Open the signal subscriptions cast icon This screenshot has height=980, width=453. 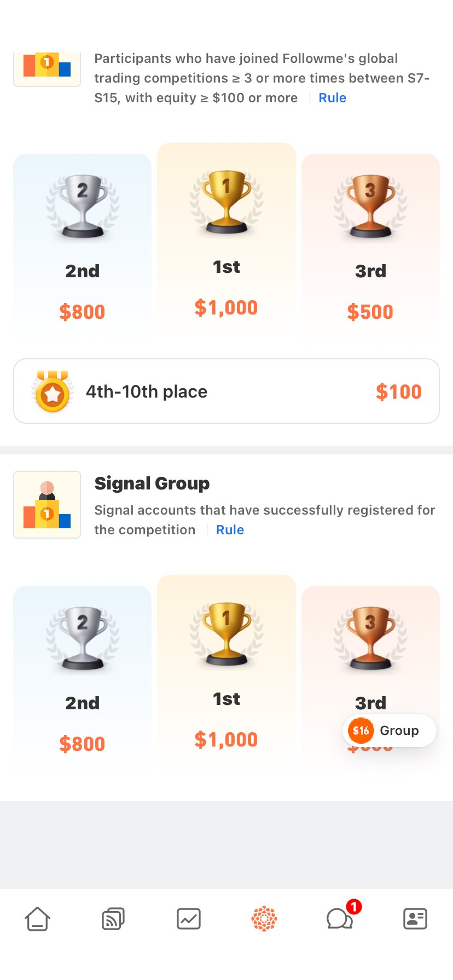(x=113, y=919)
